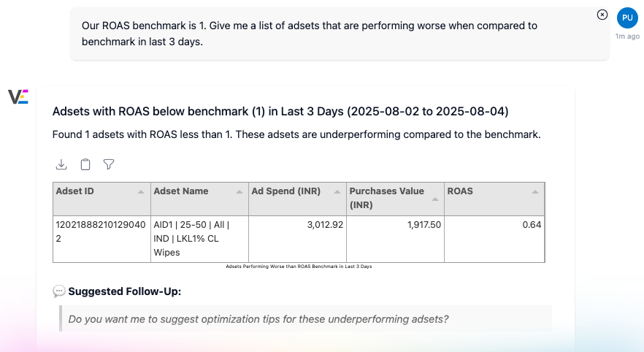
Task: Click the PU user avatar
Action: [x=627, y=18]
